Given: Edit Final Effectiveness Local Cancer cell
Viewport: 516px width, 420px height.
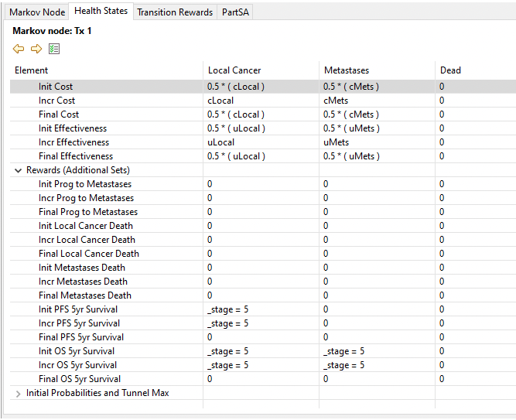Looking at the screenshot, I should pyautogui.click(x=261, y=156).
